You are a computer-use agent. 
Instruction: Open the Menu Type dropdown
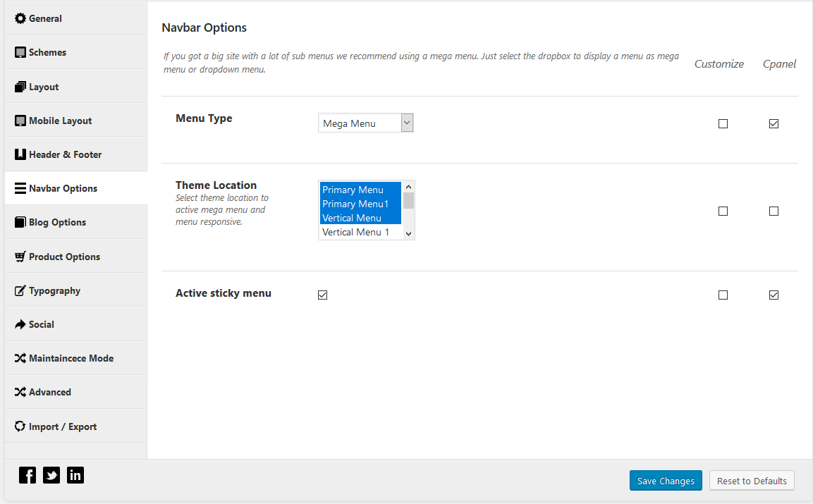365,123
